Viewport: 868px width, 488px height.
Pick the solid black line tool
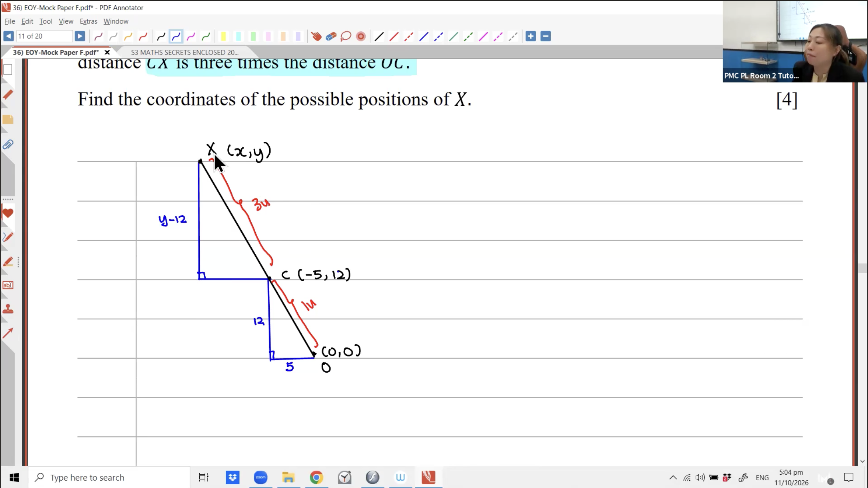point(379,36)
